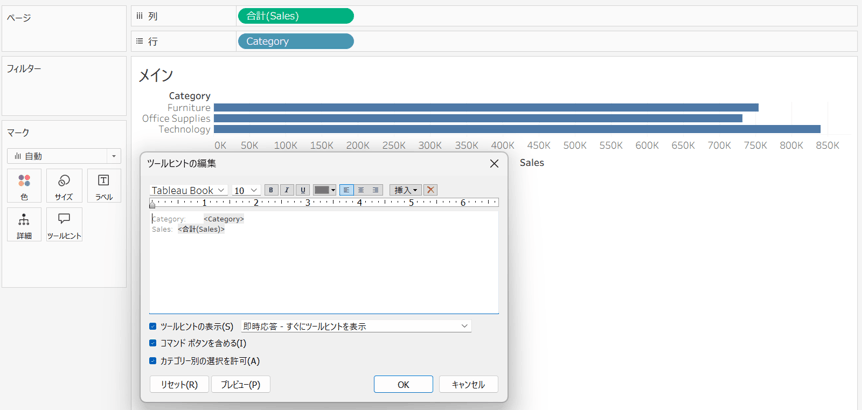
Task: Align tooltip text to center
Action: point(361,190)
